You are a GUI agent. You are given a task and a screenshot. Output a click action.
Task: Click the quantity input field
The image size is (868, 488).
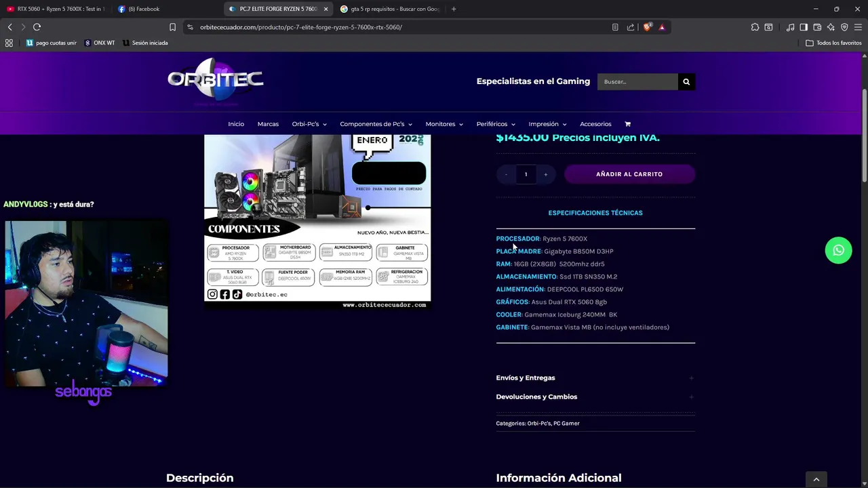pos(526,174)
